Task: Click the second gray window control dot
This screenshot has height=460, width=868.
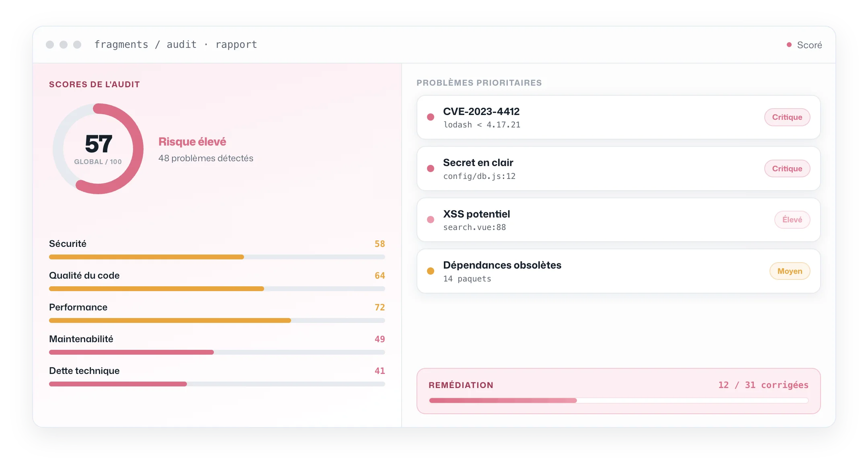Action: coord(64,45)
